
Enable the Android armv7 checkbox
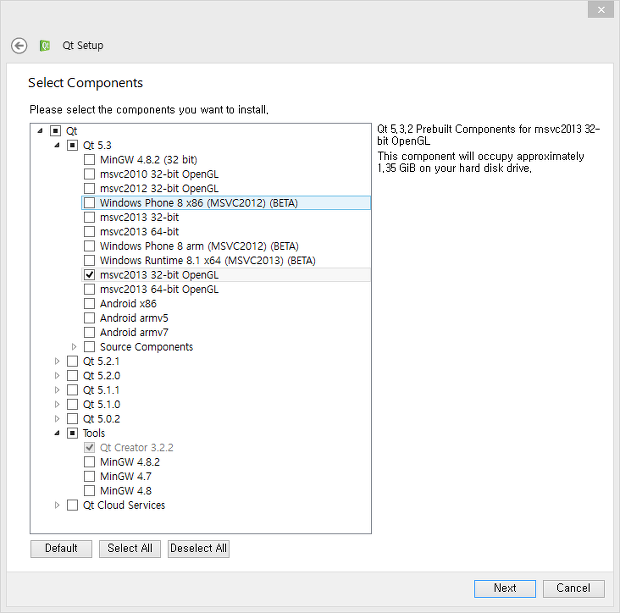coord(89,332)
